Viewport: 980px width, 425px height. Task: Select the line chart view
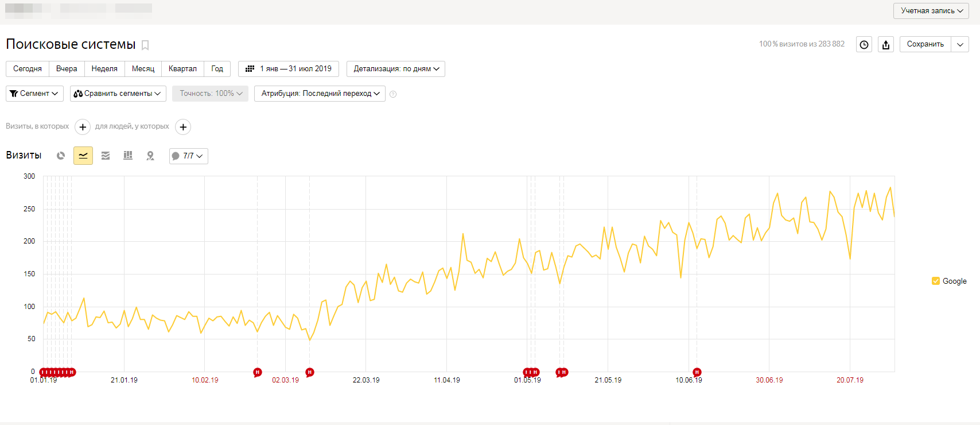(83, 156)
